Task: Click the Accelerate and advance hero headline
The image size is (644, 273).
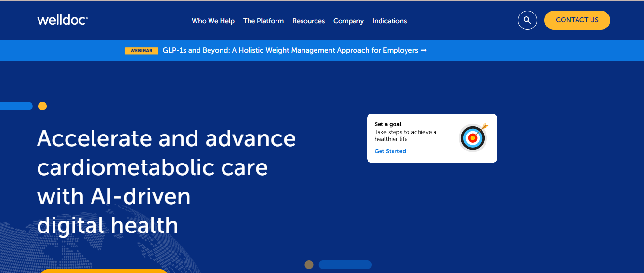Action: pyautogui.click(x=166, y=182)
